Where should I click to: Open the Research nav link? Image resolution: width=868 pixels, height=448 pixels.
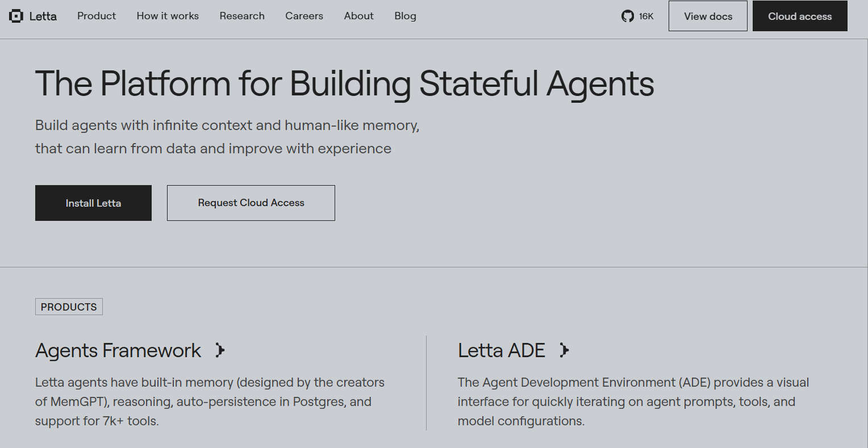(x=242, y=16)
